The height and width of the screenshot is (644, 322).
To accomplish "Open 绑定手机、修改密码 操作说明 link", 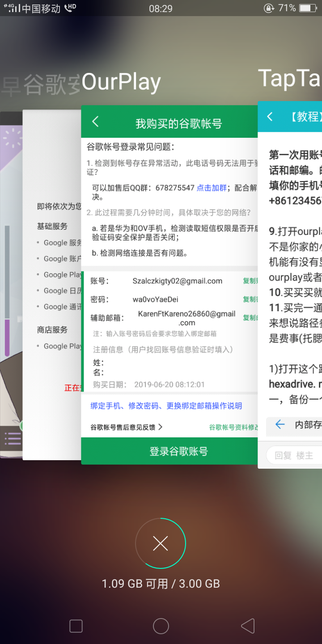I will 166,406.
